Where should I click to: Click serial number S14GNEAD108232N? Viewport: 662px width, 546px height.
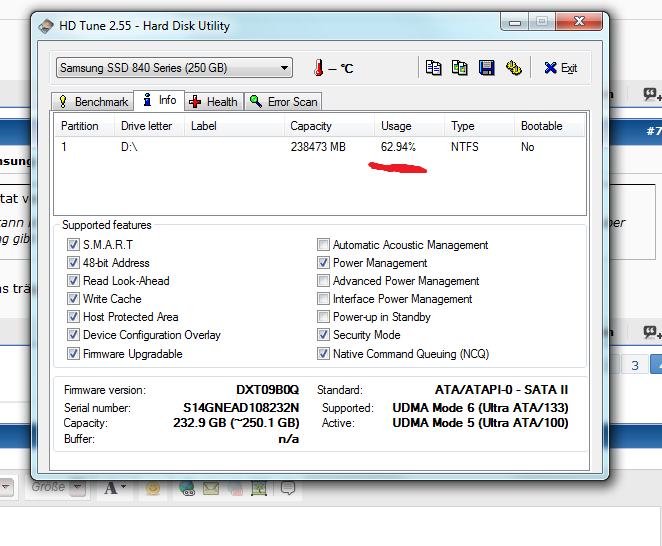pyautogui.click(x=241, y=407)
